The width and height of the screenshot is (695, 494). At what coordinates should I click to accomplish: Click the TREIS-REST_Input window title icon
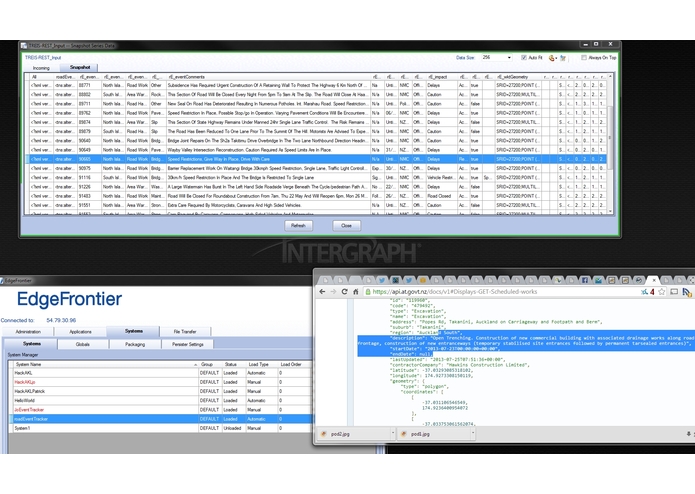tap(24, 45)
